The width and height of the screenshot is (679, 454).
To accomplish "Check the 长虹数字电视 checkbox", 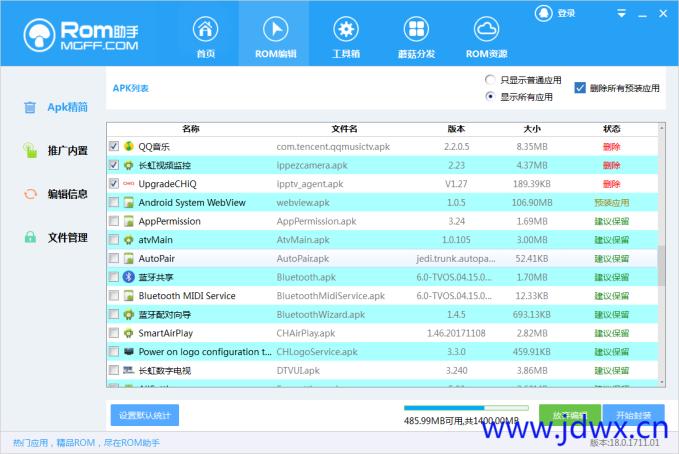I will click(x=114, y=370).
